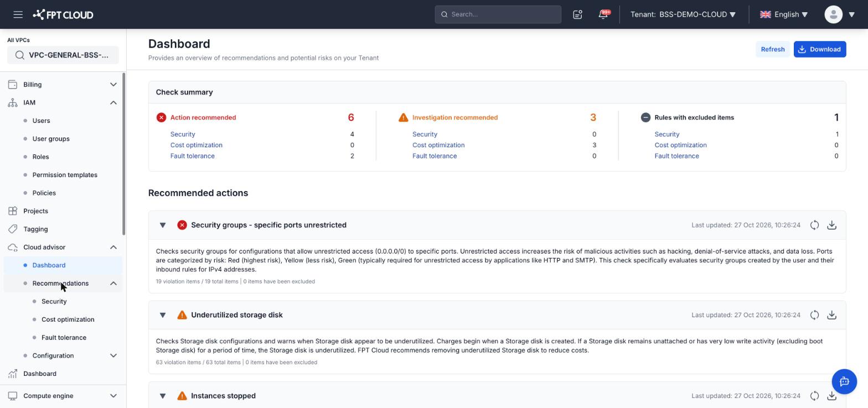Toggle the Instances stopped panel
868x408 pixels.
pyautogui.click(x=163, y=396)
